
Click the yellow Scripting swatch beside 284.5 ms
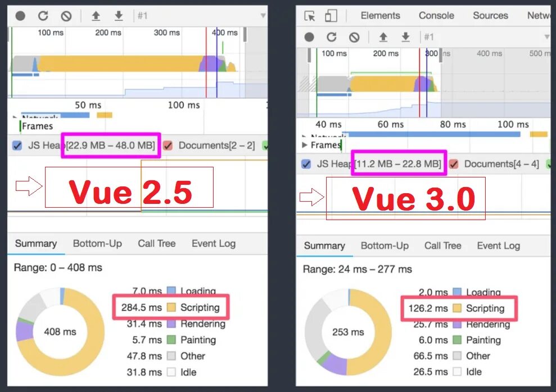click(x=171, y=307)
